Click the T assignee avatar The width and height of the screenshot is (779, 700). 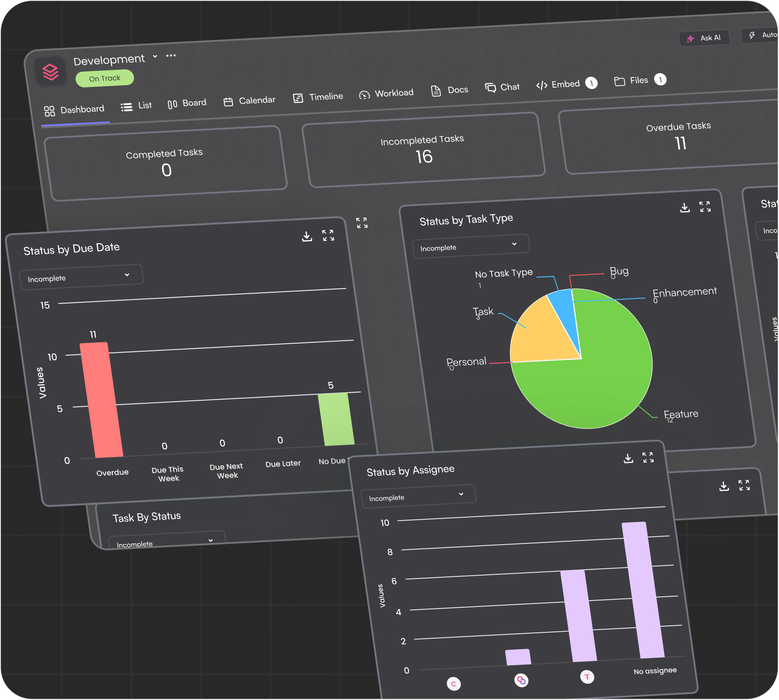[587, 677]
